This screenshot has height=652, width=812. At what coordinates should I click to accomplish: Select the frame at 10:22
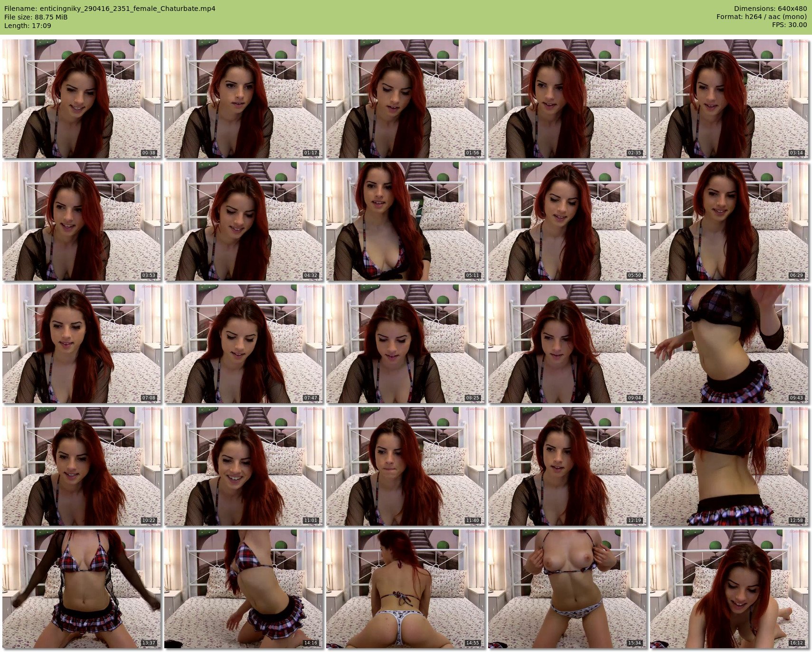click(81, 466)
